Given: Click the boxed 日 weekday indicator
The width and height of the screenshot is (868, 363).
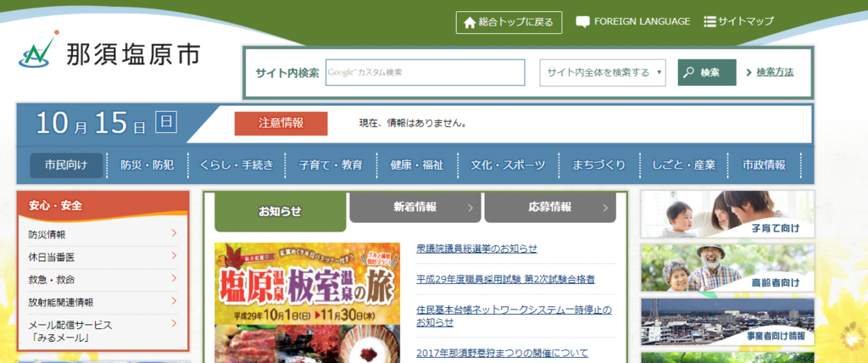Looking at the screenshot, I should [165, 122].
